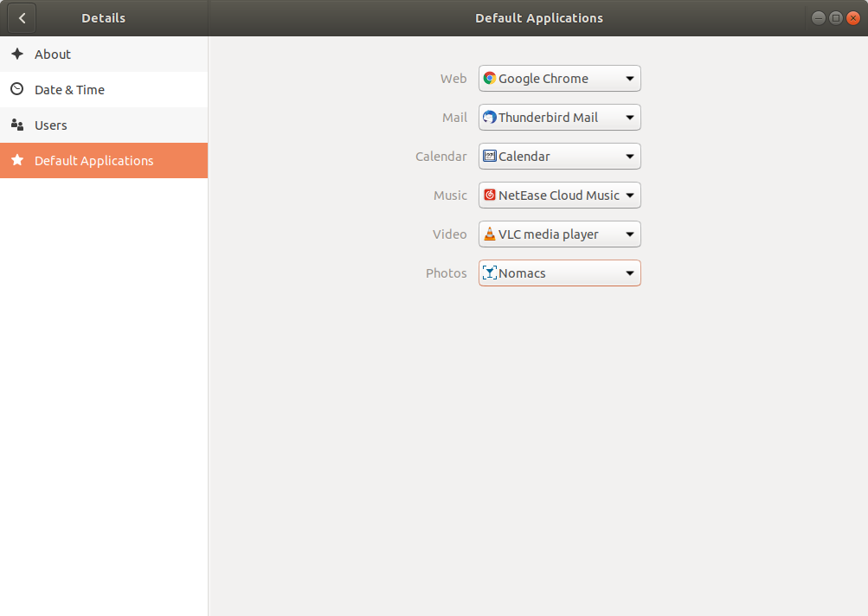Click the About sparkle icon in sidebar
Viewport: 868px width, 616px height.
(x=17, y=54)
